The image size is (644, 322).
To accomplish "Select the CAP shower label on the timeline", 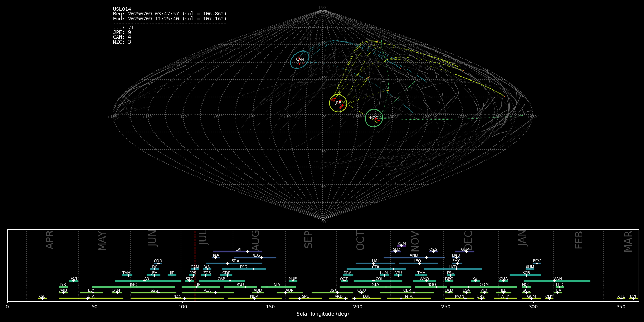I will click(x=221, y=279).
